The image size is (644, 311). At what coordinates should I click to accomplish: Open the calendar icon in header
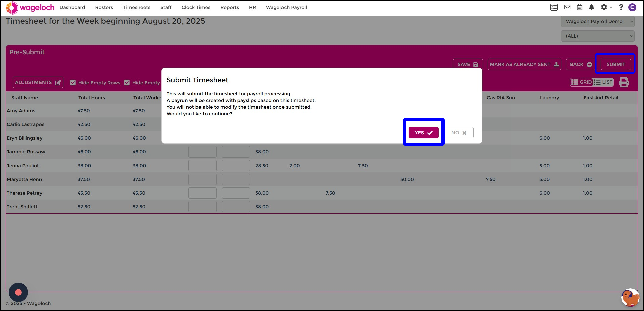[580, 7]
